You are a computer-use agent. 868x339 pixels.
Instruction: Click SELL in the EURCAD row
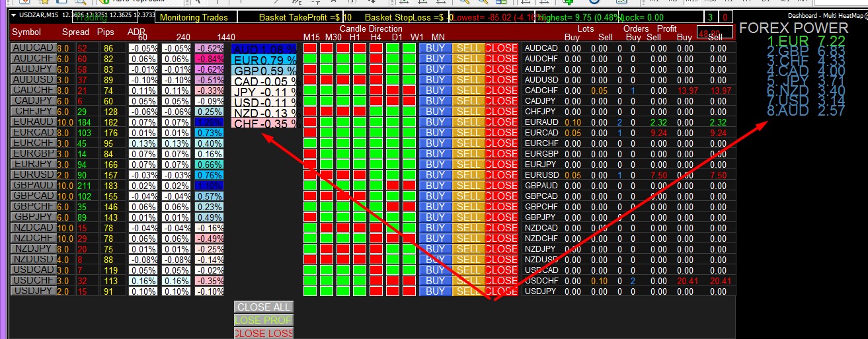[468, 133]
